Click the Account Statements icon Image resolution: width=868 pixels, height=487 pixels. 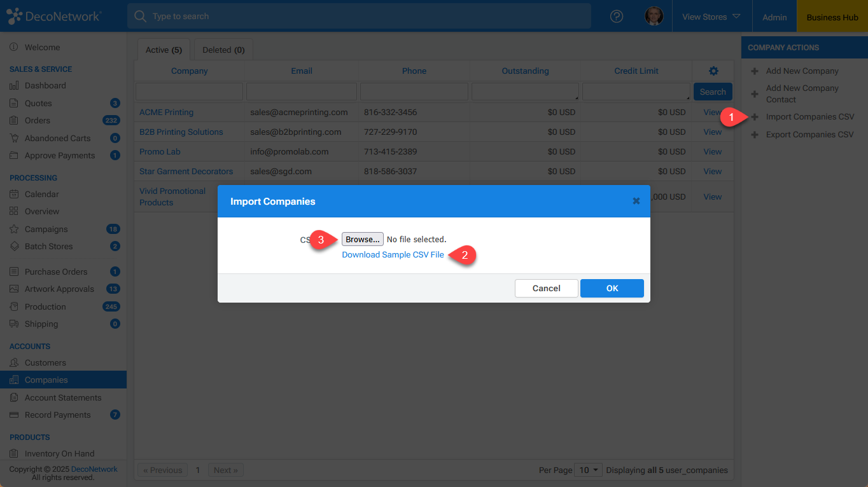pos(14,398)
